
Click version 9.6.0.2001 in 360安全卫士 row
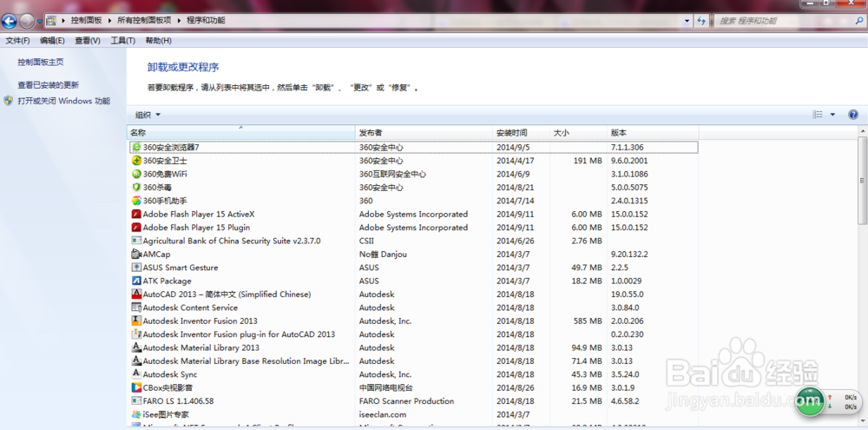point(629,161)
